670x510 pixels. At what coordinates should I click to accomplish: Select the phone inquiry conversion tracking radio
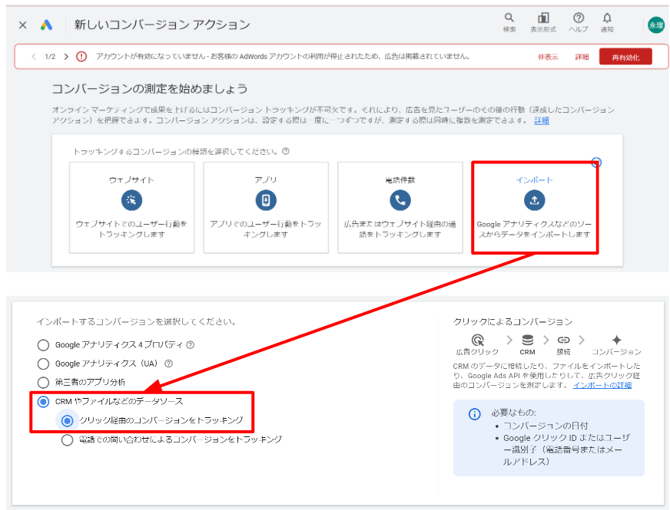pos(68,439)
